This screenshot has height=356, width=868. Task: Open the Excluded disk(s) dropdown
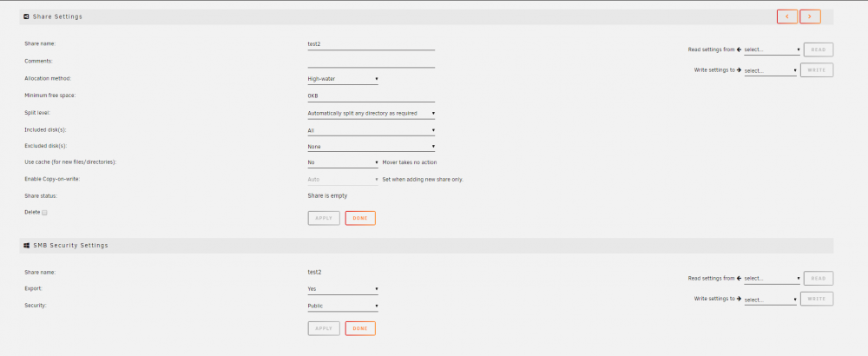372,147
